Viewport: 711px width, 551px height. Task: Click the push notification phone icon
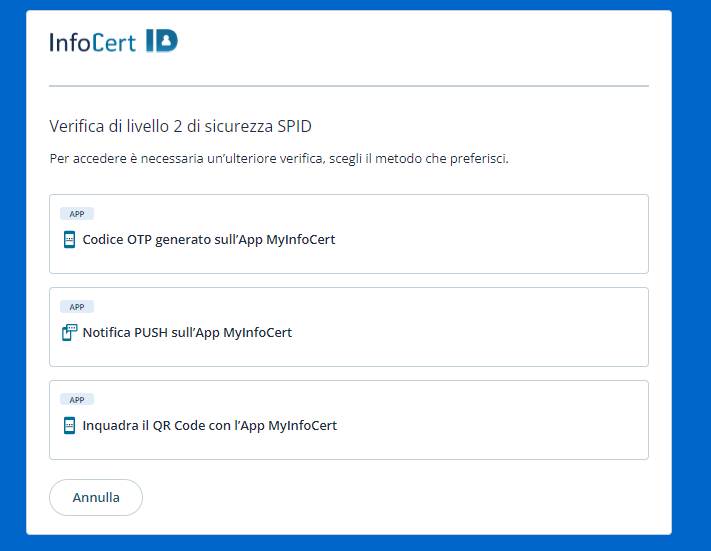[69, 332]
